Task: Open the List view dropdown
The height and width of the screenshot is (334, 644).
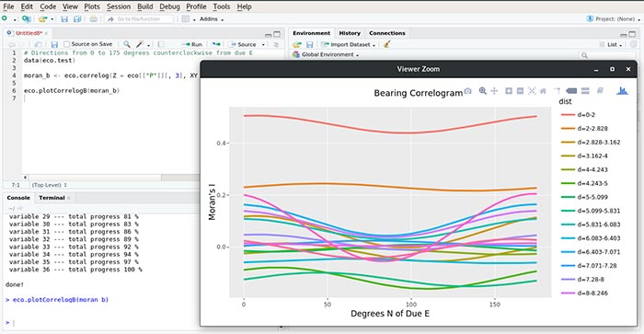Action: (611, 44)
